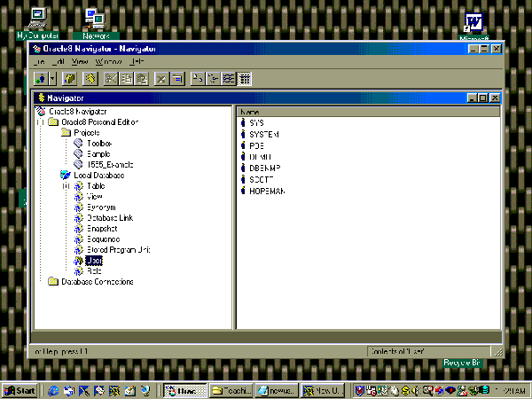Open the File menu
Image resolution: width=532 pixels, height=399 pixels.
pyautogui.click(x=39, y=62)
